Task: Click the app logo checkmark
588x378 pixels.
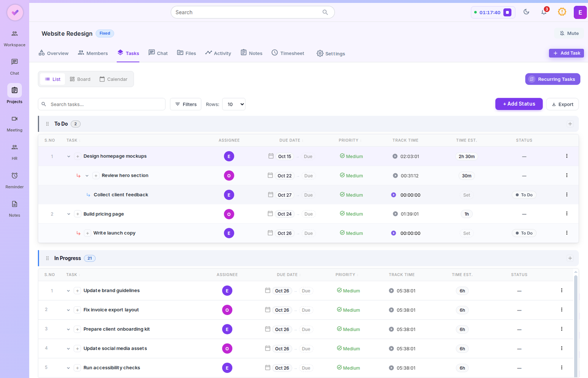Action: coord(15,13)
